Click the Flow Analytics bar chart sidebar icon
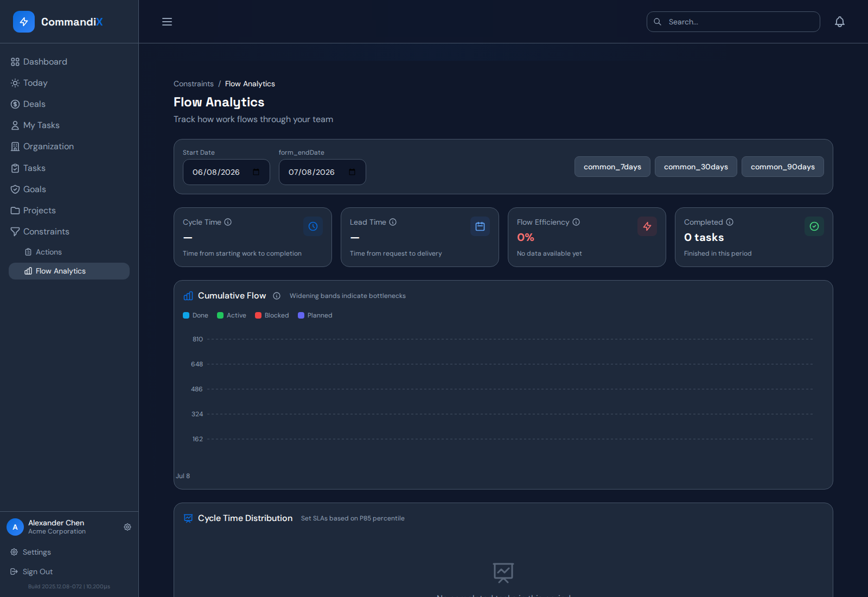 point(28,271)
